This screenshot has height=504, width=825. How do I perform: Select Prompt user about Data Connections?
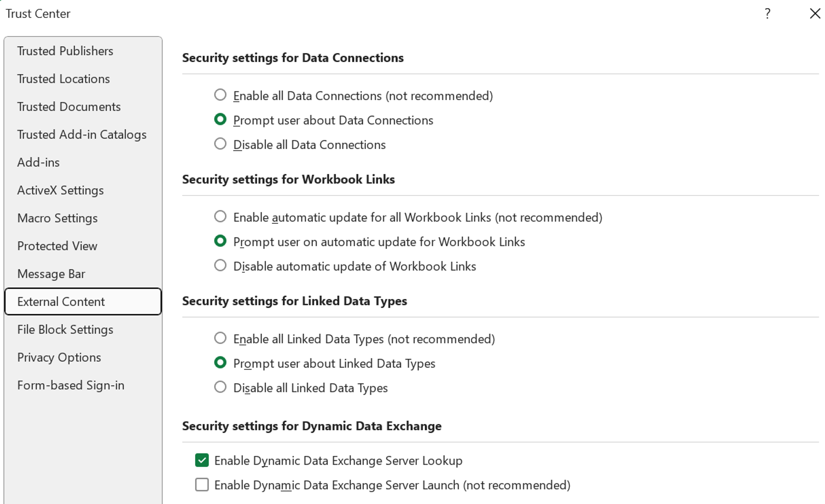point(220,120)
